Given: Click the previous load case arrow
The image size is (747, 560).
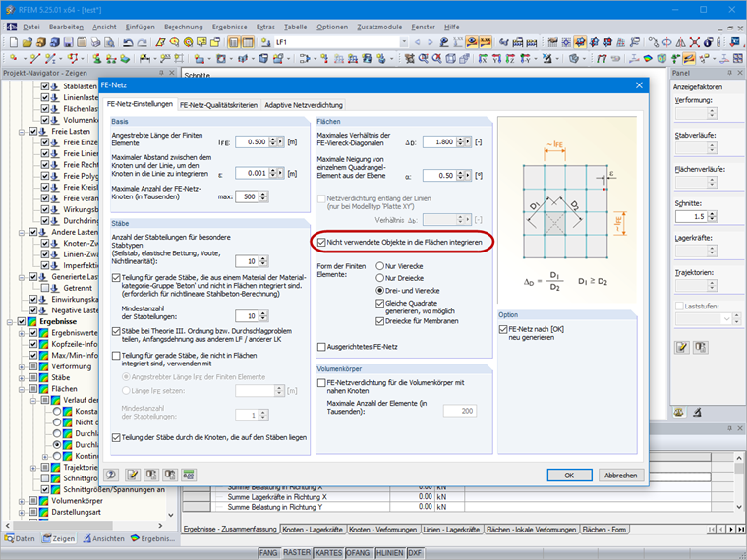Looking at the screenshot, I should point(418,42).
